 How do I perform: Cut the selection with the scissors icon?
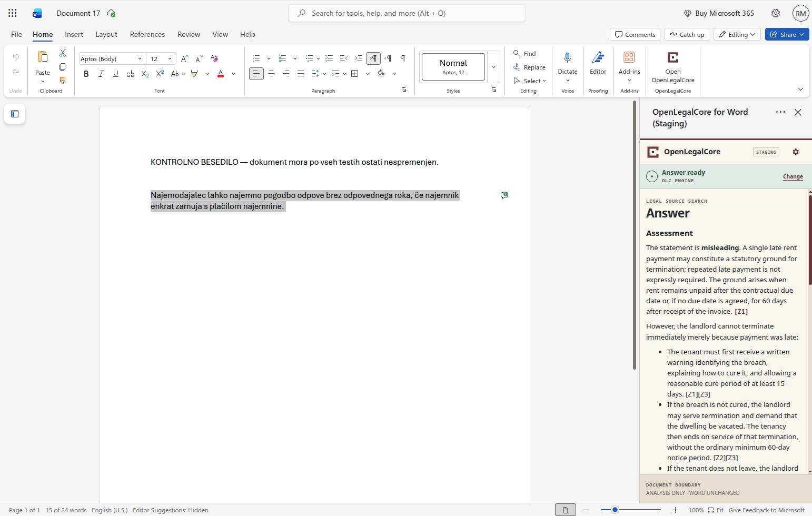[x=63, y=53]
